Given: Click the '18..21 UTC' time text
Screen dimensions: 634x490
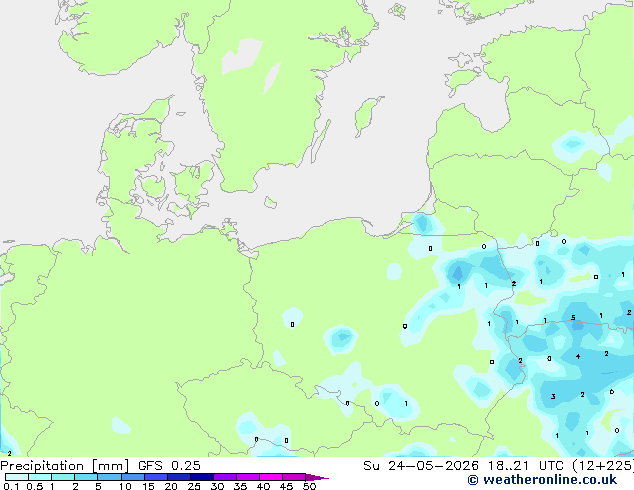Looking at the screenshot, I should (526, 466).
